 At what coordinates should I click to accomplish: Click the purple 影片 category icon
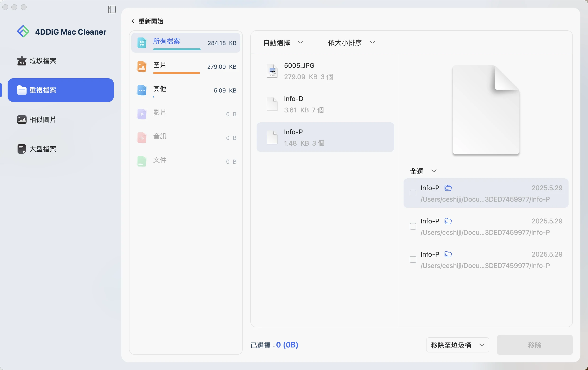(142, 114)
